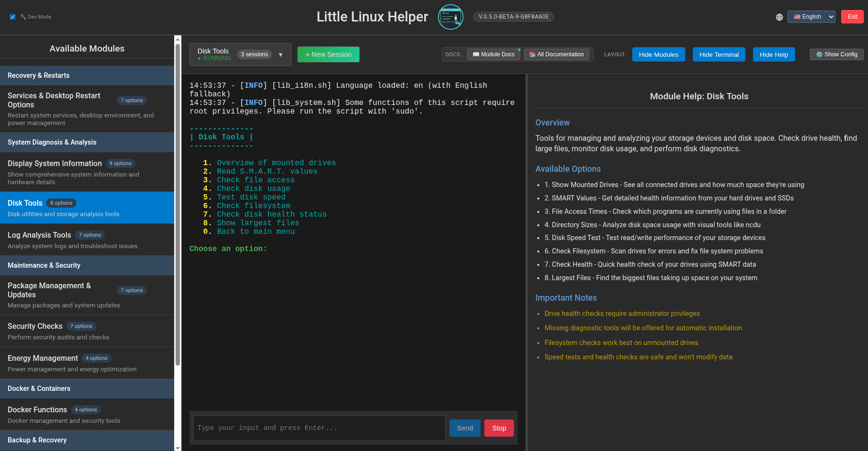868x451 pixels.
Task: Toggle the Dev Mode checkbox
Action: pyautogui.click(x=12, y=17)
